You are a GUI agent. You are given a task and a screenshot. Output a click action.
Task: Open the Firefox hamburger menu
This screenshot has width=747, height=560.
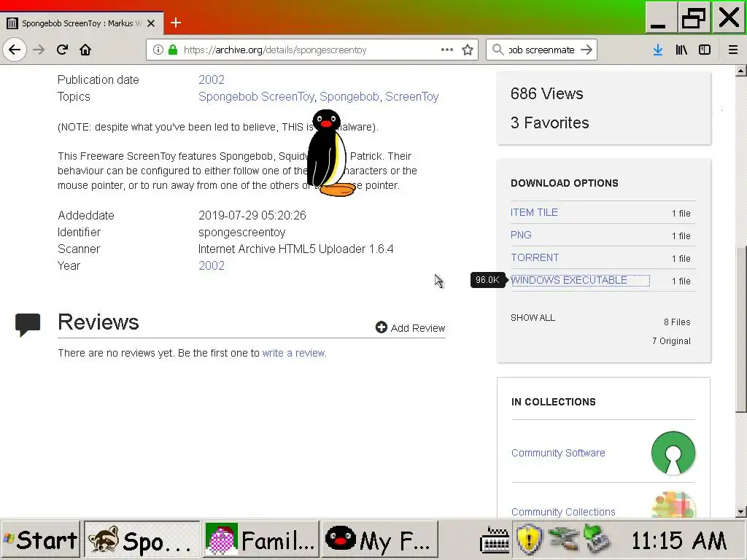733,50
